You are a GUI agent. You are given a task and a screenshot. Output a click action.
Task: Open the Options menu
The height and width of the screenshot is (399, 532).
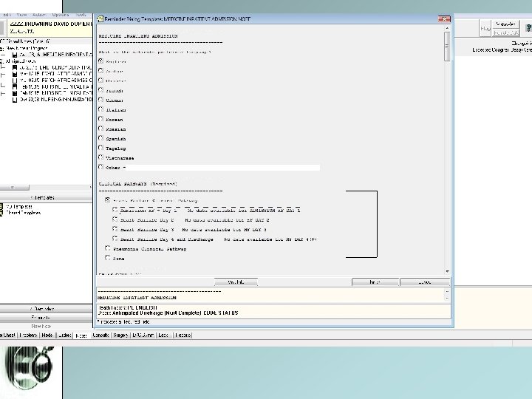click(61, 15)
